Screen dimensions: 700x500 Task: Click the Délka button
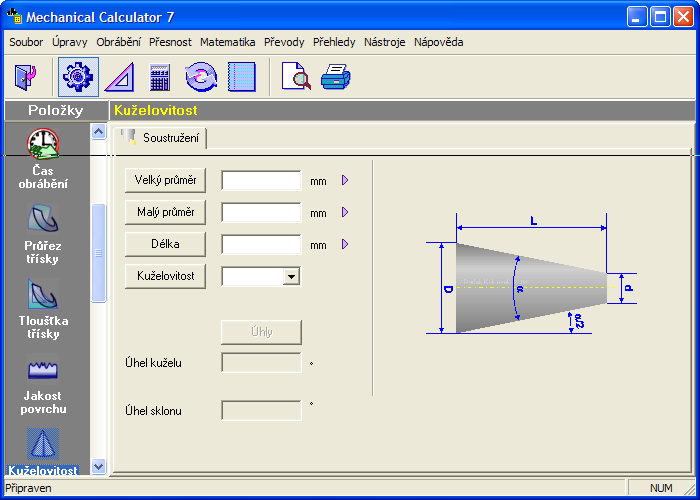coord(165,244)
